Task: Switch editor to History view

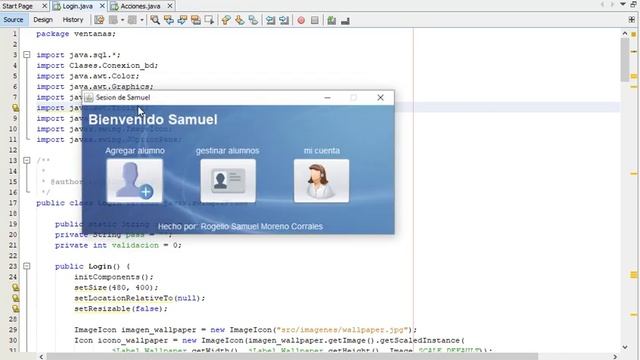Action: [73, 20]
